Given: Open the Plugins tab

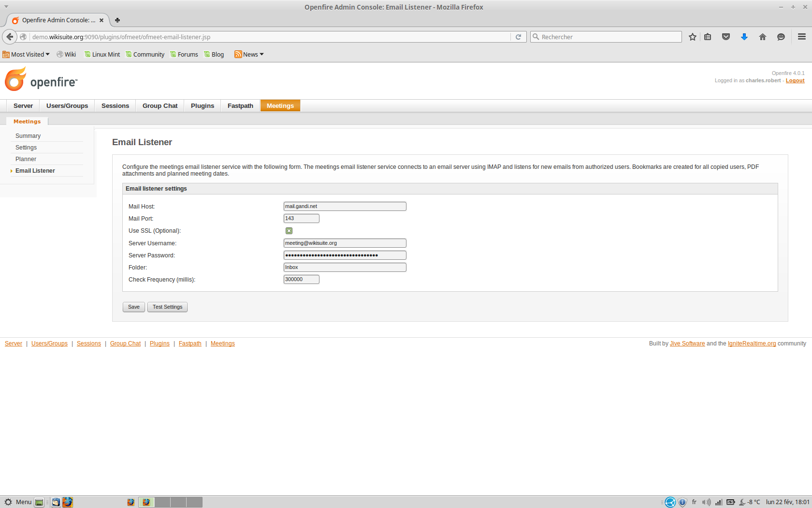Looking at the screenshot, I should tap(202, 106).
